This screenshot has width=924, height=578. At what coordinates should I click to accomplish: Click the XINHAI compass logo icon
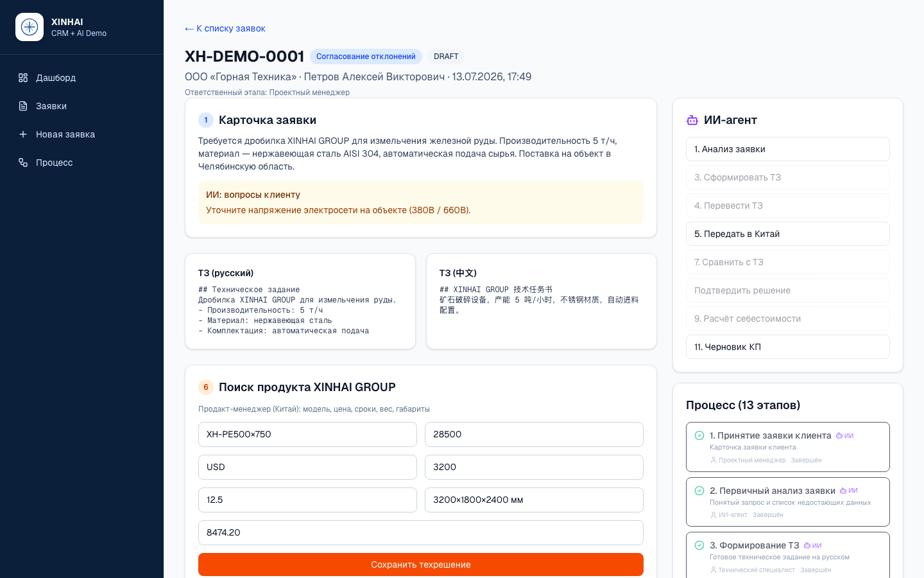tap(30, 27)
